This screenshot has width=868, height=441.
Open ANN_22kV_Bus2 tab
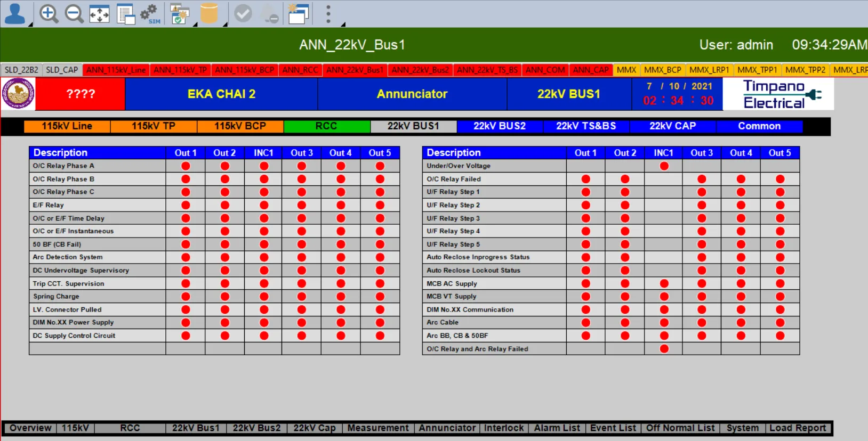click(420, 70)
